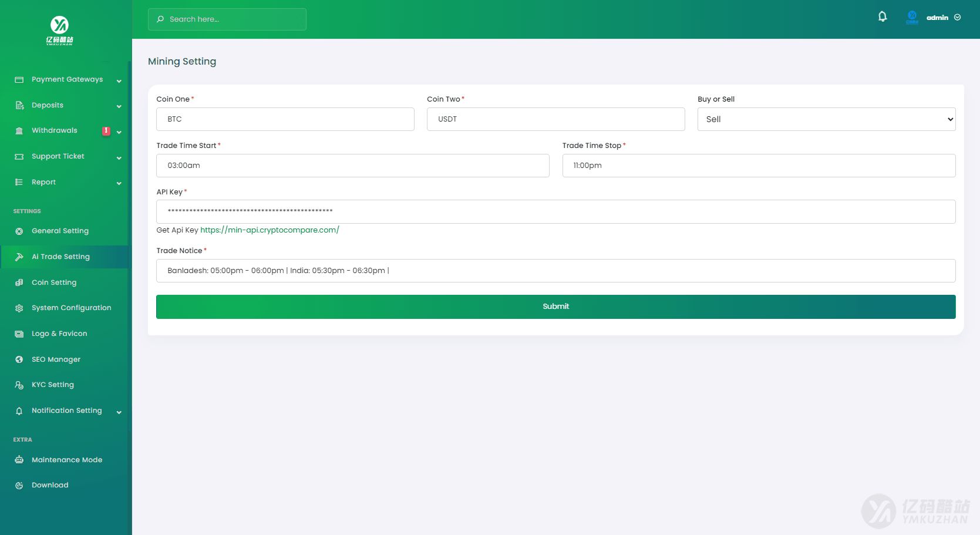
Task: Click the notification bell icon
Action: coord(883,17)
